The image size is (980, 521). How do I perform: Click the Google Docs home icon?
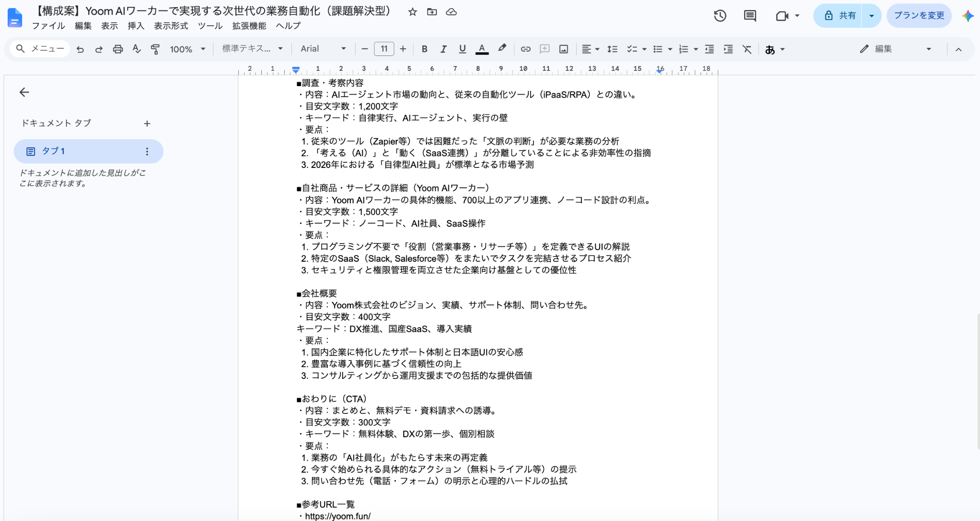[x=15, y=18]
